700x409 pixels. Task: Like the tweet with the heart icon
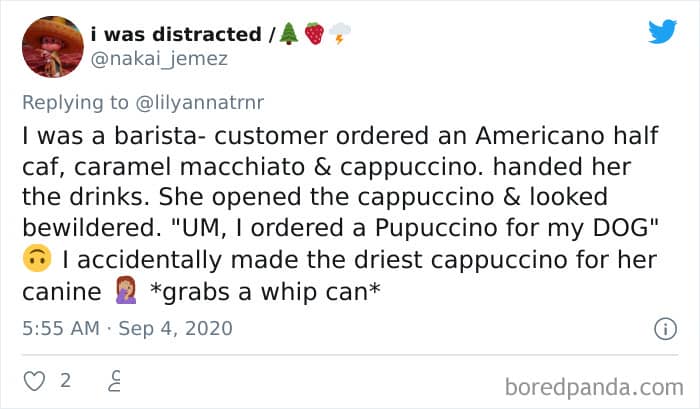point(34,381)
